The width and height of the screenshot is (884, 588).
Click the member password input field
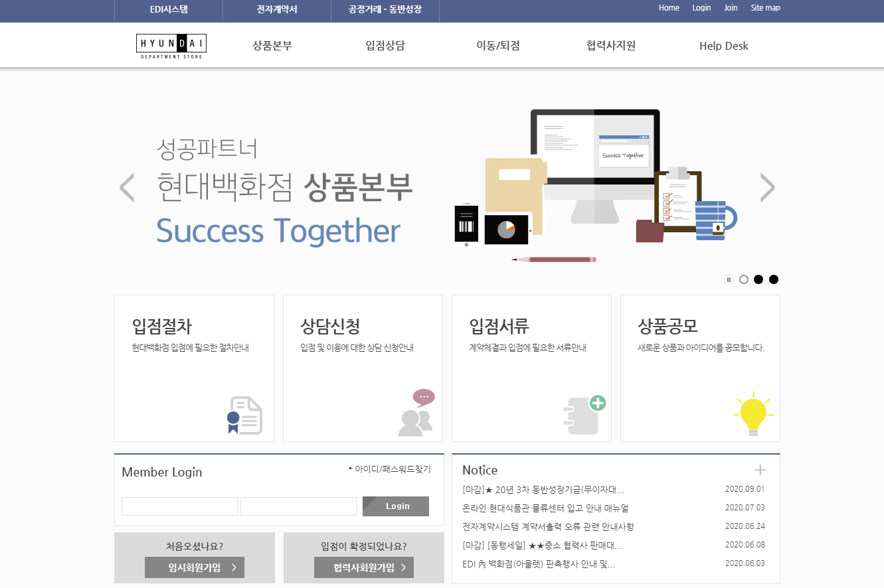pos(298,506)
